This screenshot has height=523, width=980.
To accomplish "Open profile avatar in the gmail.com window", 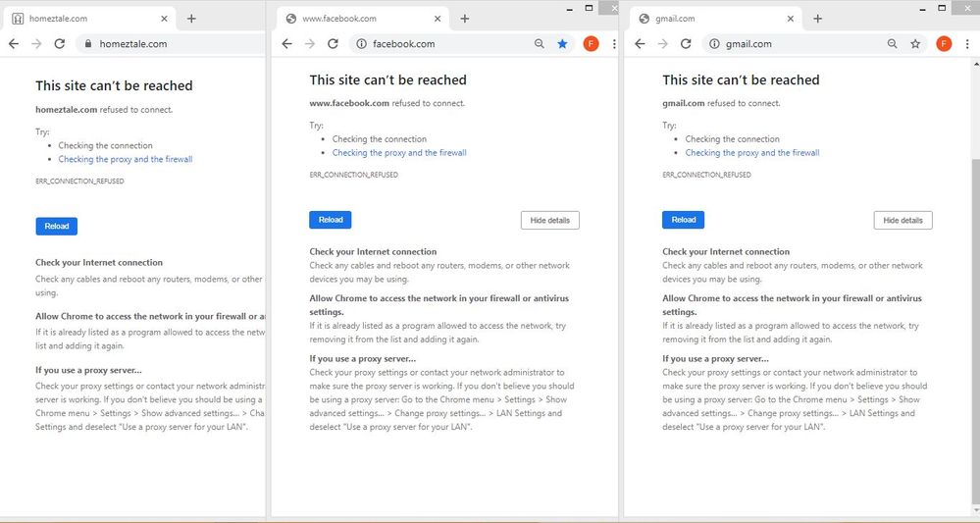I will (x=943, y=44).
